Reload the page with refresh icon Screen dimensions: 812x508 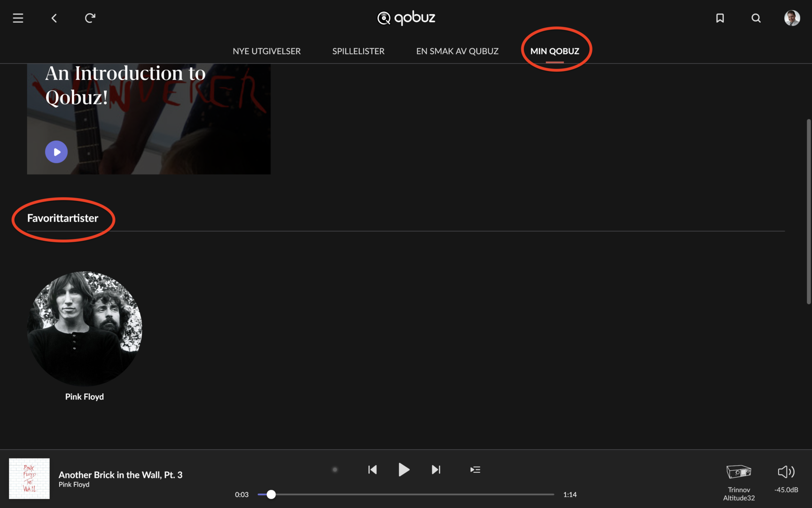point(90,18)
